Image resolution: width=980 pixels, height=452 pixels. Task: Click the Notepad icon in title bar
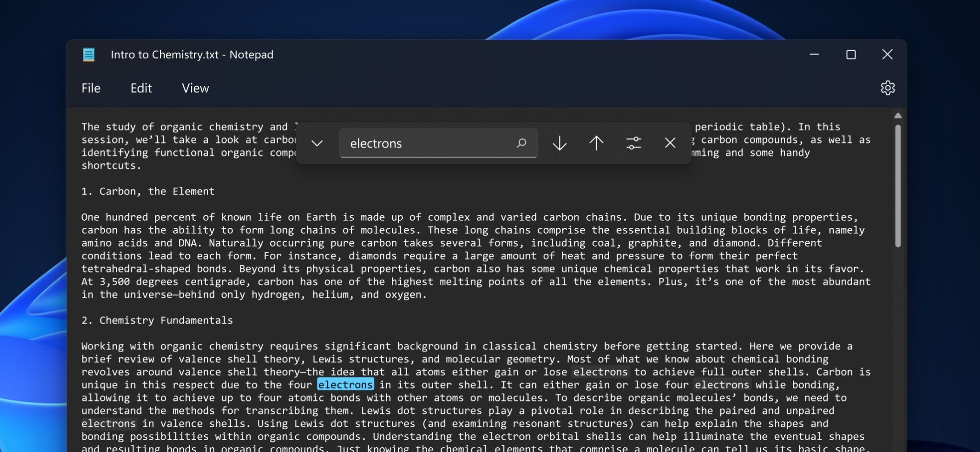click(89, 54)
